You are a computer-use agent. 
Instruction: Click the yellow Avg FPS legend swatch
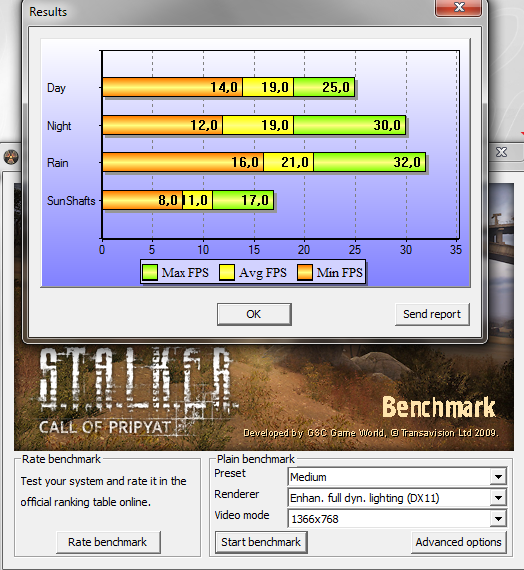point(227,272)
